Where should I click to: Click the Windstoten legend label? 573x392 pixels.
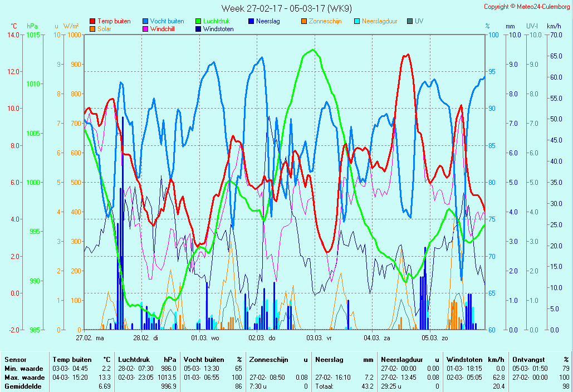point(218,29)
